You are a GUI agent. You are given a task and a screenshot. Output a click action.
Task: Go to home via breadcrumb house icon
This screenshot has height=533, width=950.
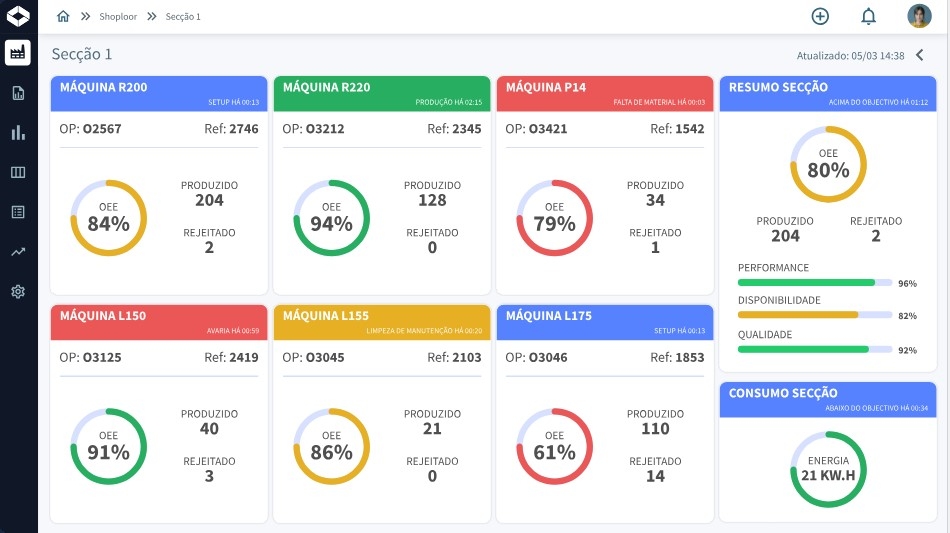tap(64, 16)
